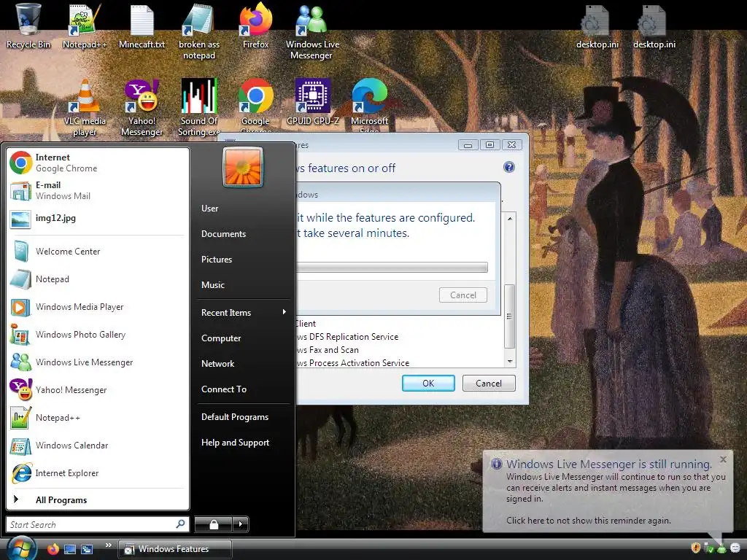Select the Sound Of Sorting.exe desktop icon
The image size is (747, 560).
click(x=198, y=108)
